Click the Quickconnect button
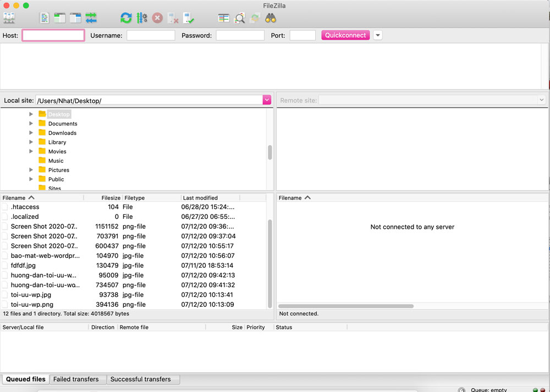 [345, 35]
